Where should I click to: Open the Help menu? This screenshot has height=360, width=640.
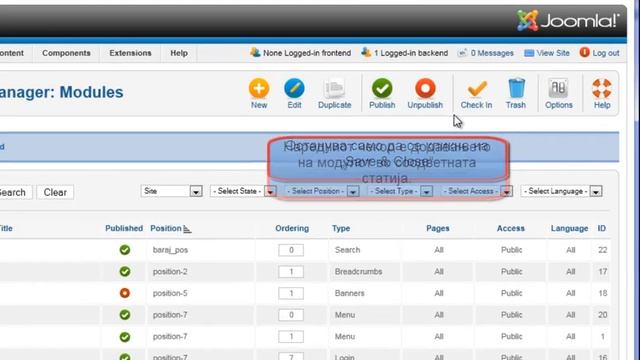[179, 53]
